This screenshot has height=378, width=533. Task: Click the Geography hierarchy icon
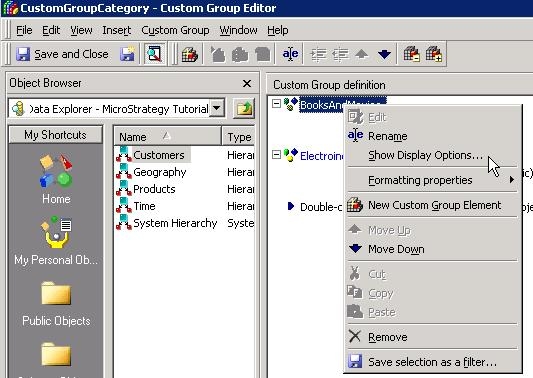click(123, 171)
